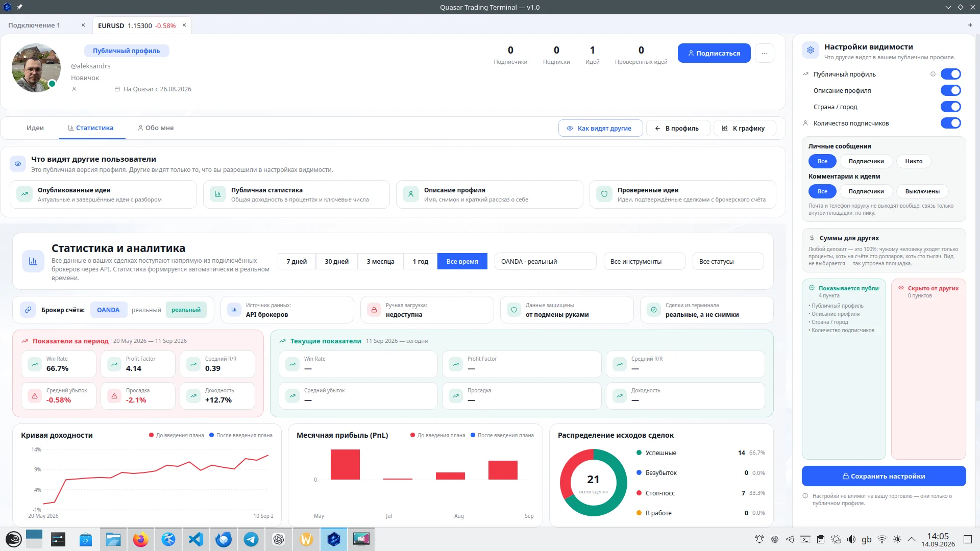Click the shield icon on 'Проверенные идеи' card
The image size is (980, 551).
(x=604, y=194)
